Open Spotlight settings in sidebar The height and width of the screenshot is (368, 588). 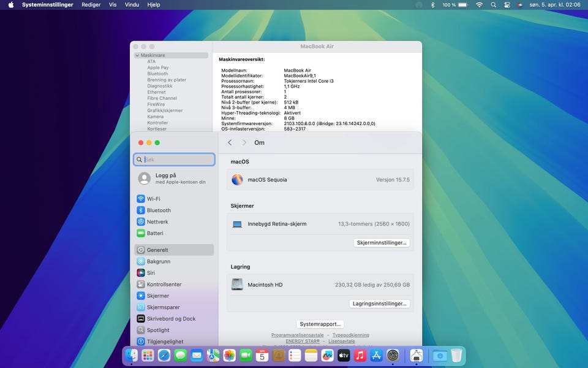click(x=174, y=330)
